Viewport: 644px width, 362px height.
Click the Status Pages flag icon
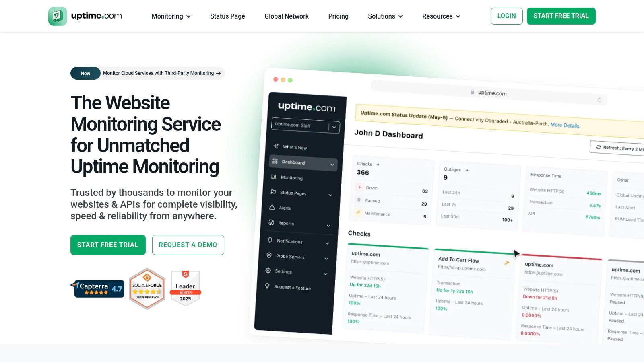click(x=273, y=192)
